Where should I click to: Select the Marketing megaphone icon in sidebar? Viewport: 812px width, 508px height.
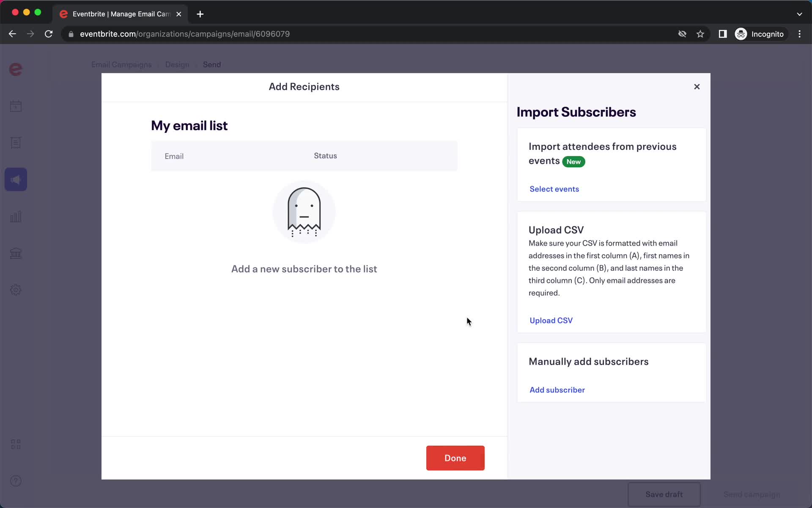[x=16, y=179]
